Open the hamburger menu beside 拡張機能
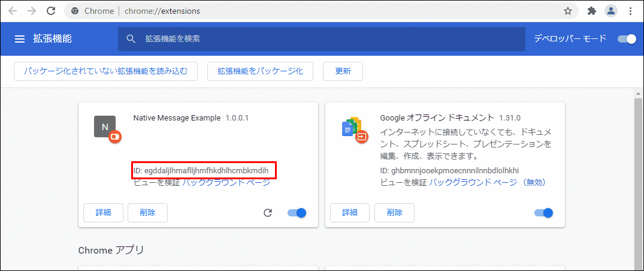644x271 pixels. tap(20, 39)
